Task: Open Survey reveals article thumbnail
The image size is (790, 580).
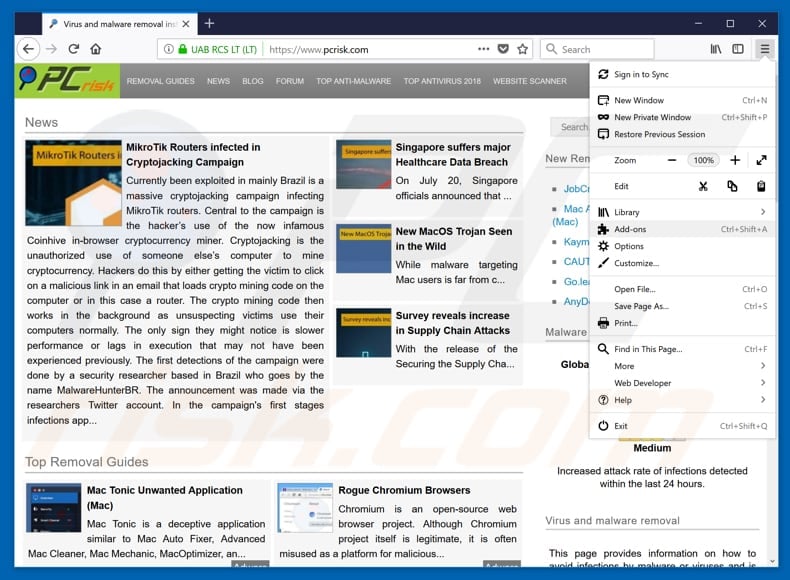Action: coord(363,333)
